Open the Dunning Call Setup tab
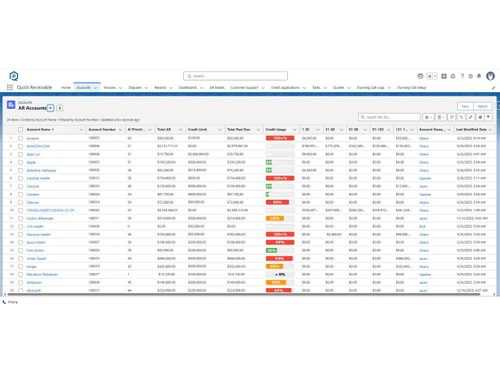This screenshot has height=375, width=500. (x=411, y=88)
